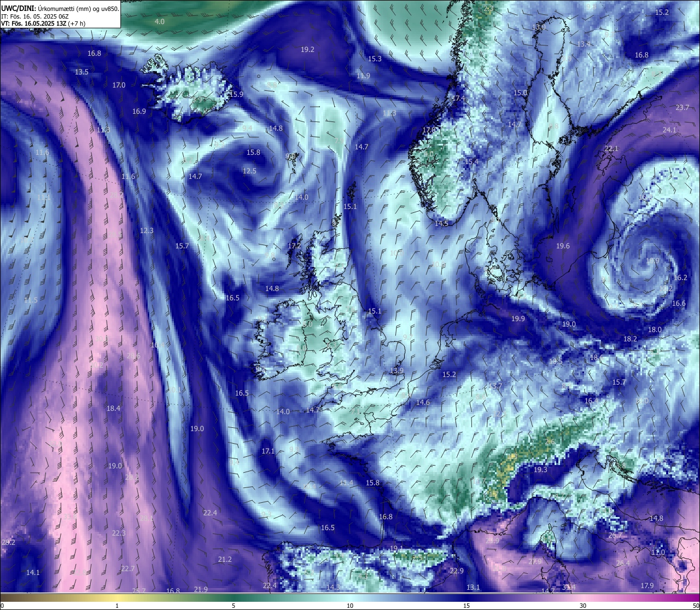Click the 22.3 value on the map
This screenshot has height=610, width=700.
tap(119, 533)
